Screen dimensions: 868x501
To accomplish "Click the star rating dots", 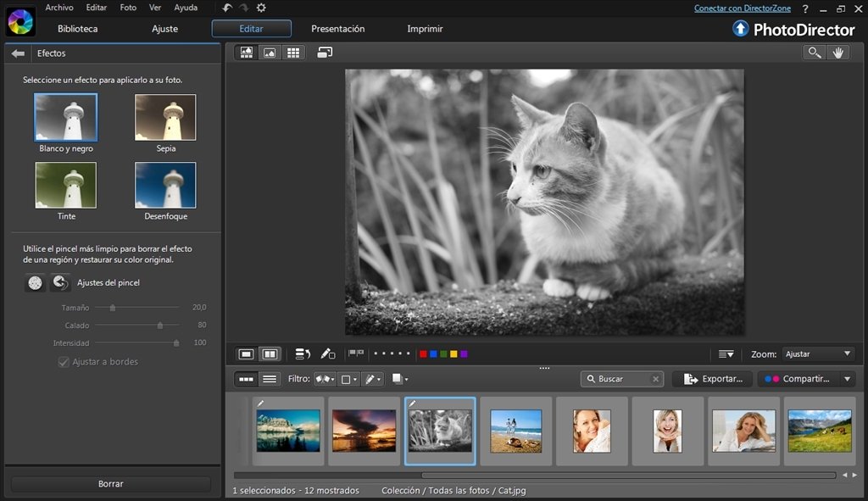I will click(392, 353).
